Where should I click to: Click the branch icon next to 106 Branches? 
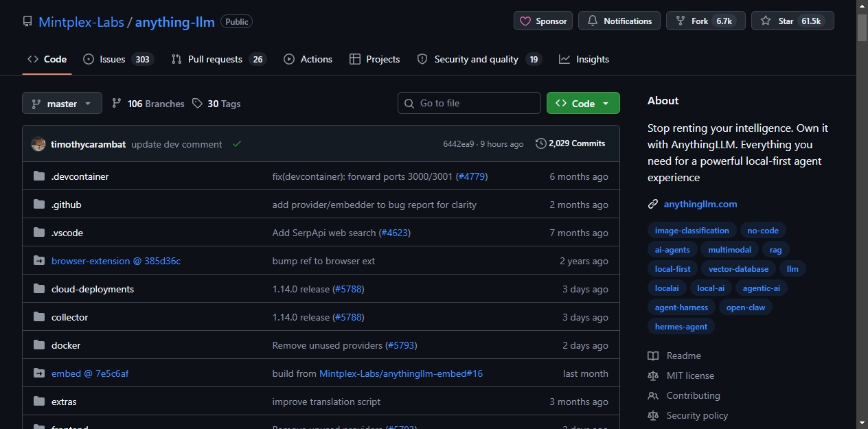117,104
